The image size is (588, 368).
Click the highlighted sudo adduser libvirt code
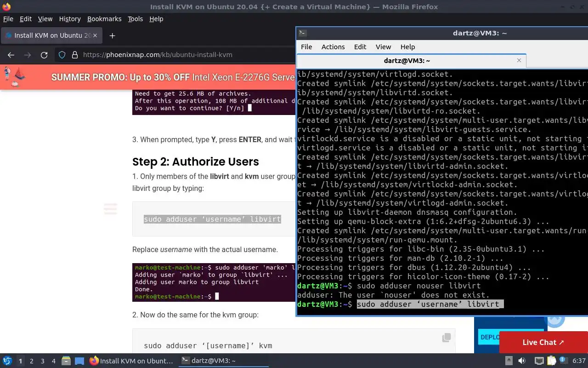point(212,219)
